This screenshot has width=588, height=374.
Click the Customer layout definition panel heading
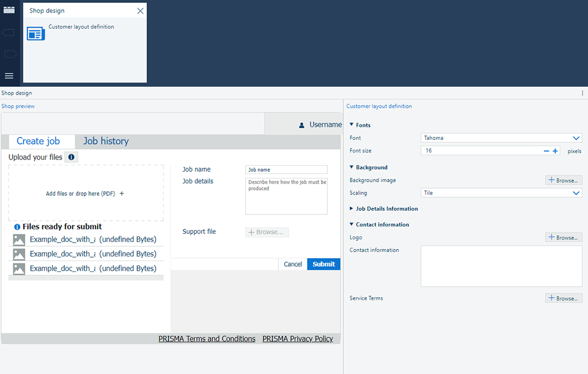tap(379, 106)
